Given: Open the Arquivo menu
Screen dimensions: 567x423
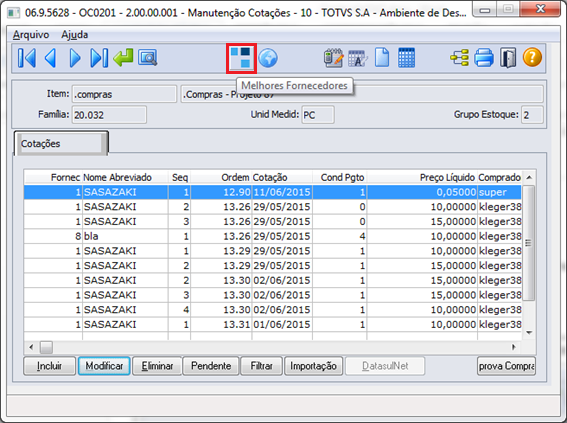Looking at the screenshot, I should coord(31,35).
